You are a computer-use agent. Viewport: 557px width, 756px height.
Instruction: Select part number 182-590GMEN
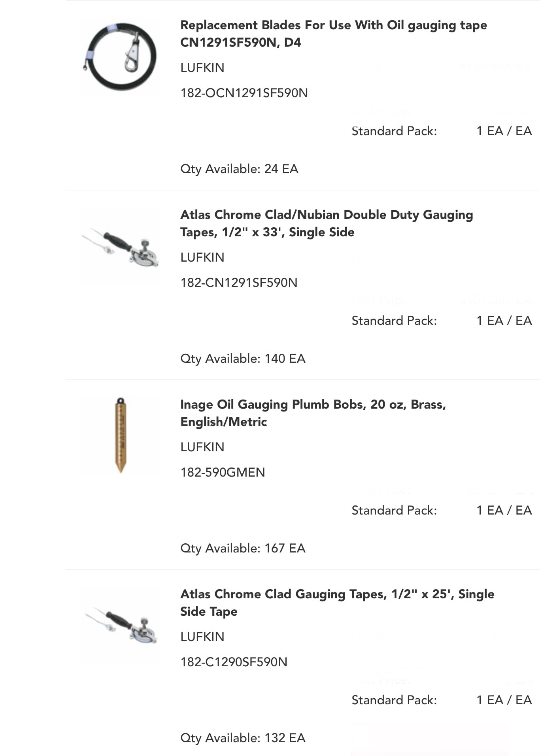coord(223,472)
